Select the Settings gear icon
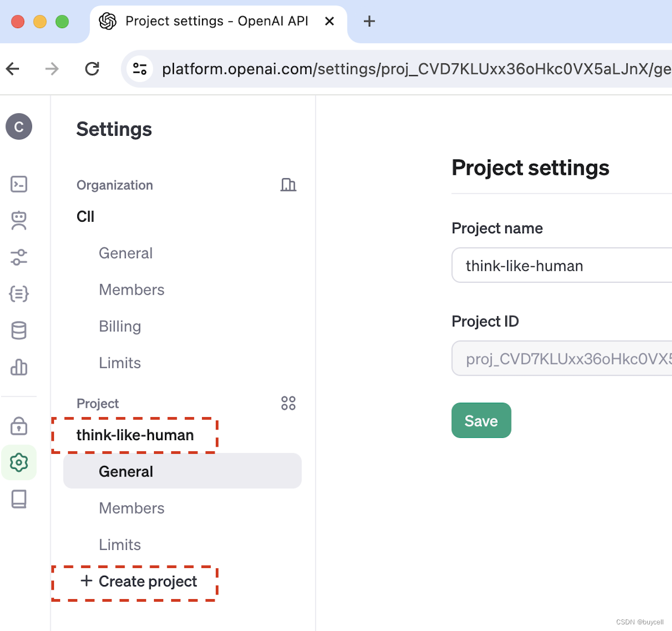Viewport: 672px width, 631px height. 19,463
